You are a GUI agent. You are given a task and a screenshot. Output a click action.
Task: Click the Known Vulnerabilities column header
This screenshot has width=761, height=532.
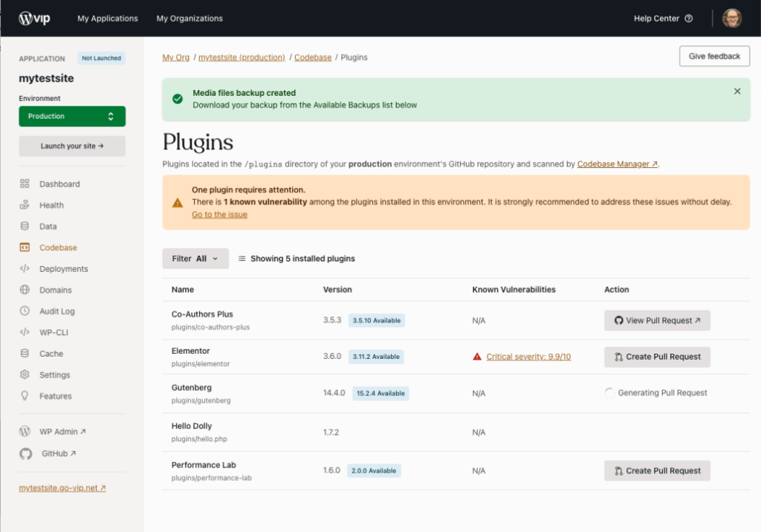[514, 289]
